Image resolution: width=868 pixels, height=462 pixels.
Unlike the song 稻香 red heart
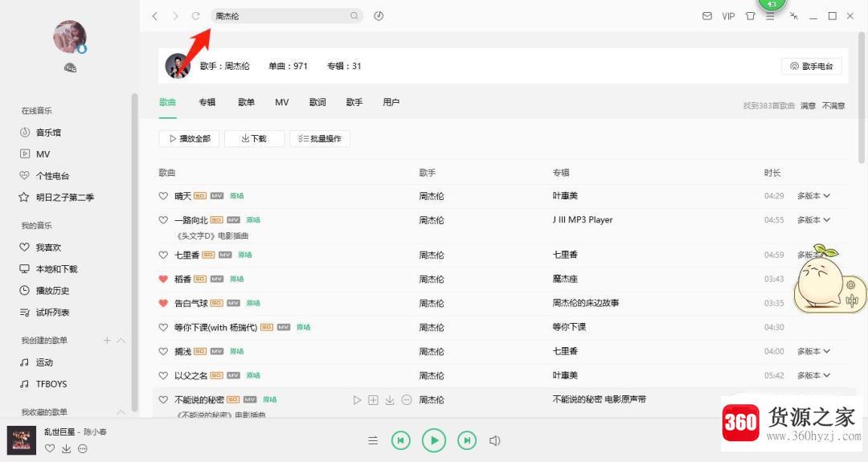tap(163, 279)
